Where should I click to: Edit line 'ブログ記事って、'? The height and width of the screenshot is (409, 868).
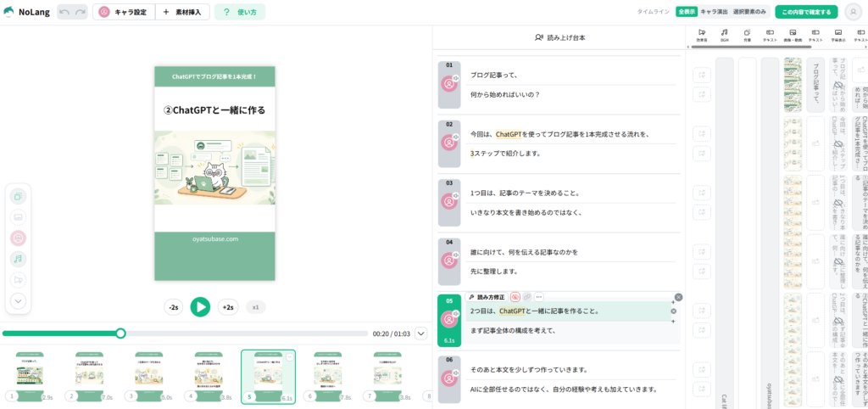[x=570, y=75]
